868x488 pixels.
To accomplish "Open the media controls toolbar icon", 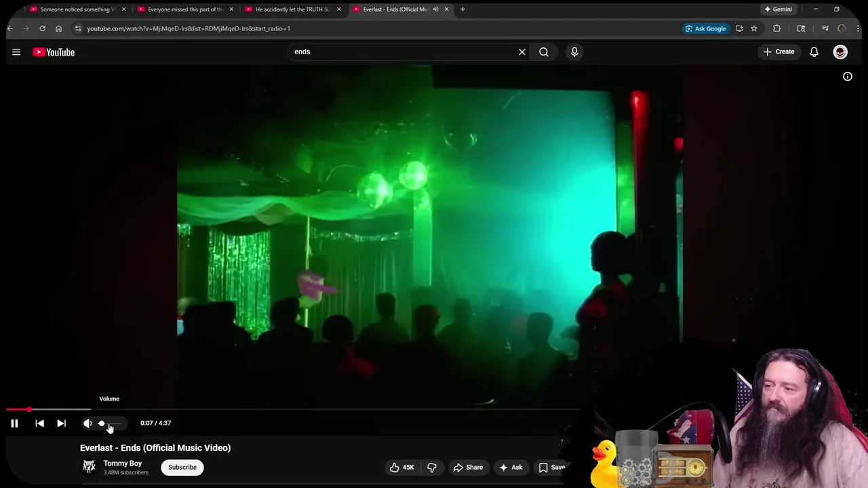I will [825, 28].
